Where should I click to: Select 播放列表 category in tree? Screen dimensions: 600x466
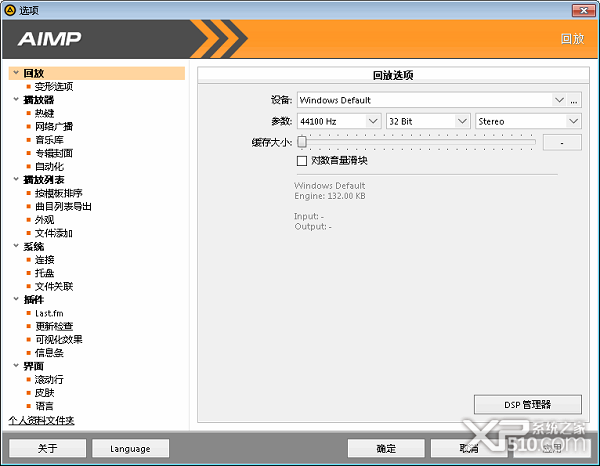pos(44,180)
